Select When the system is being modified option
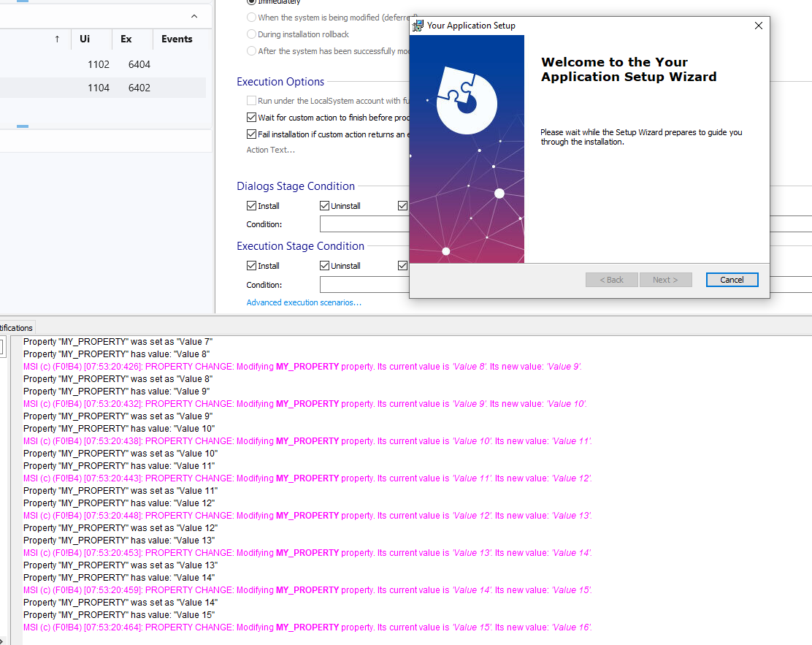 [x=252, y=17]
